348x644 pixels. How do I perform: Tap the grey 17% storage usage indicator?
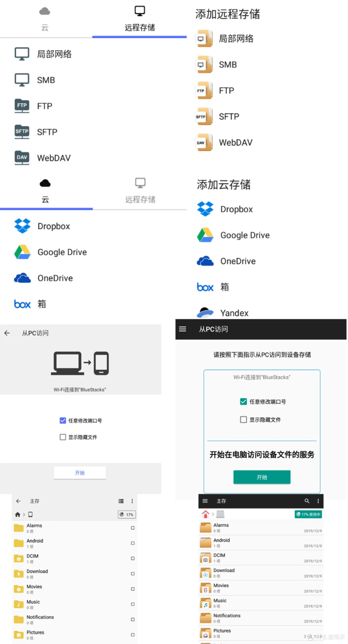(x=127, y=514)
